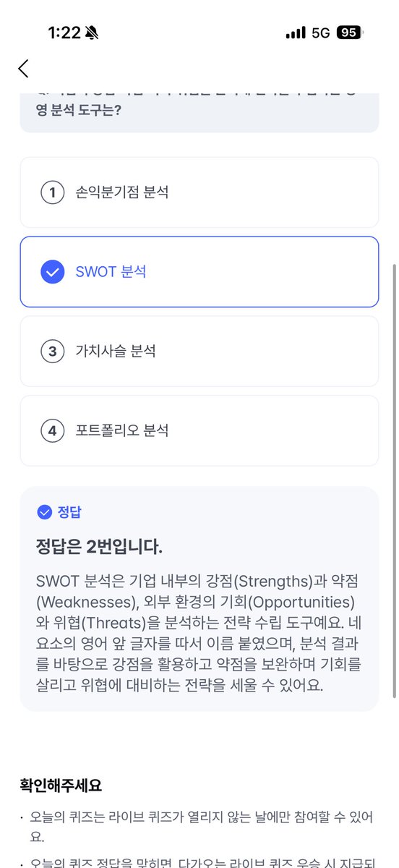Tap the 정답 check badge icon
Viewport: 399px width, 868px height.
coord(44,512)
